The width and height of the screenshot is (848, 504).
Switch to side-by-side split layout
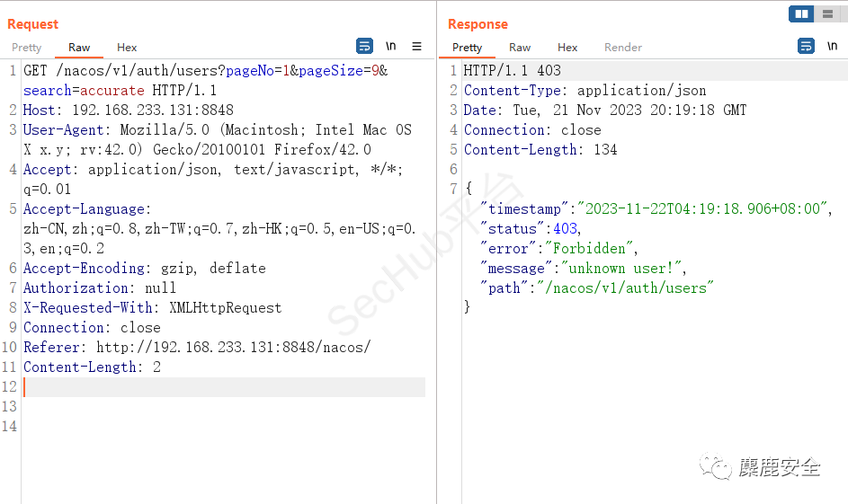(x=801, y=13)
